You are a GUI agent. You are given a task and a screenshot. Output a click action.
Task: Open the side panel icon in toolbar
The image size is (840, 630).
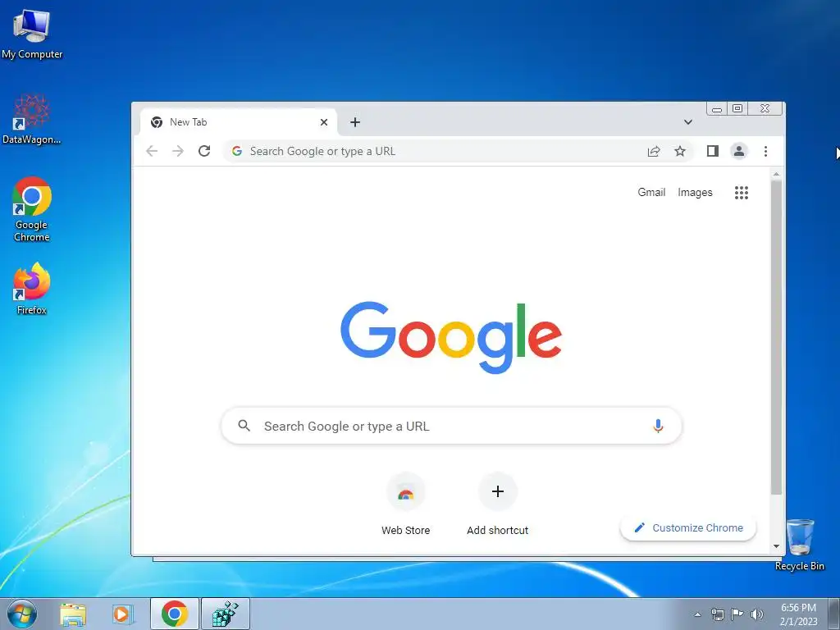coord(713,151)
